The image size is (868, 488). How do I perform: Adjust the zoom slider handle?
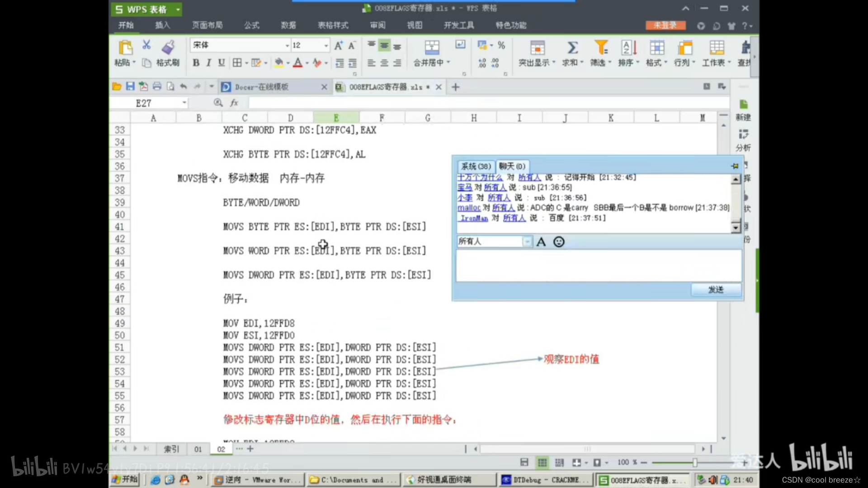coord(695,462)
